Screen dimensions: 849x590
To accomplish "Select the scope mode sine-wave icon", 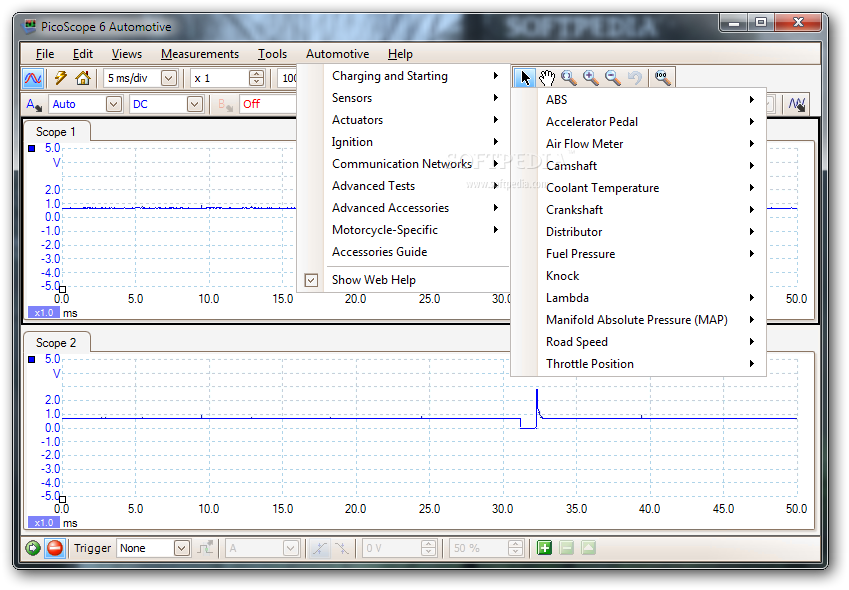I will coord(33,78).
